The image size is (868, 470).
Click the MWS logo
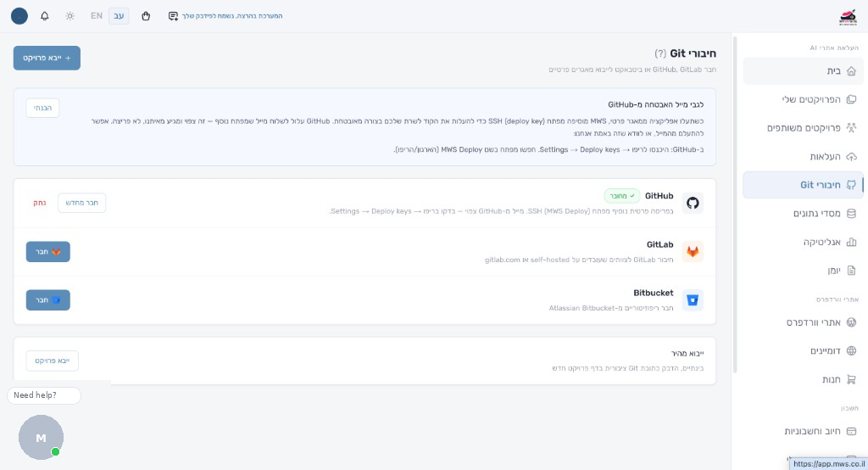pos(848,17)
